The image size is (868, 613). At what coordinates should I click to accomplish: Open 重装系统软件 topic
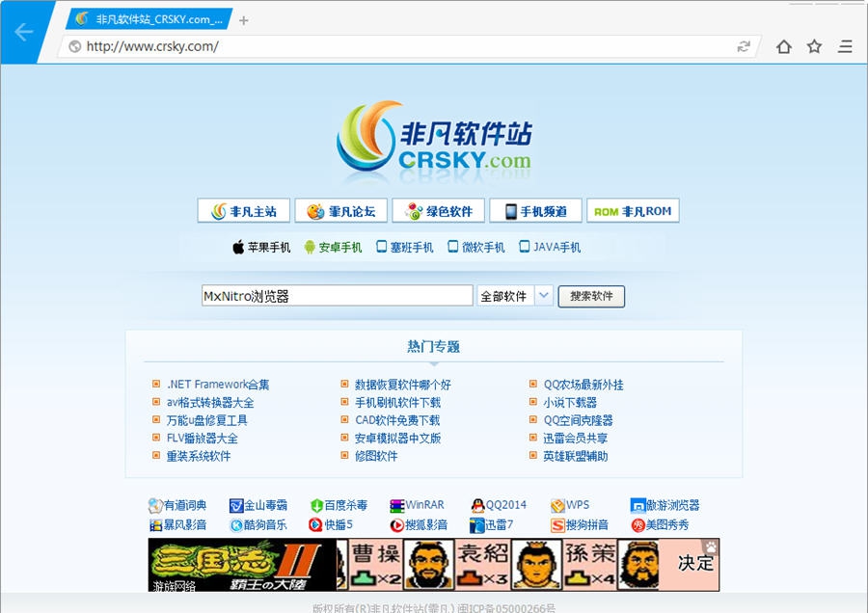pos(199,456)
